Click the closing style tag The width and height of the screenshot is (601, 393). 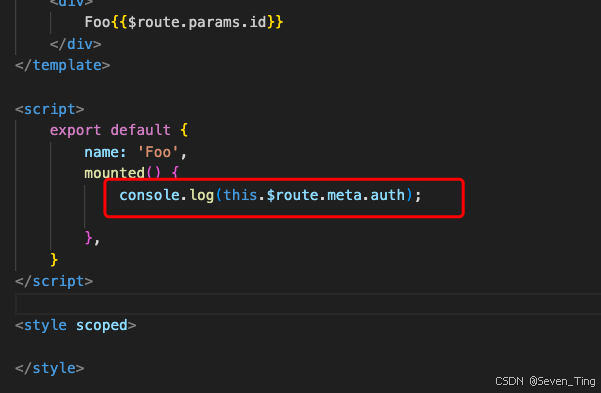pos(49,368)
